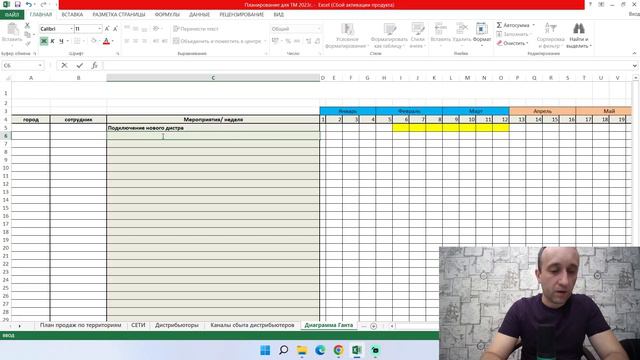Screen dimensions: 640x360
Task: Open the Очистить clear menu
Action: click(513, 43)
